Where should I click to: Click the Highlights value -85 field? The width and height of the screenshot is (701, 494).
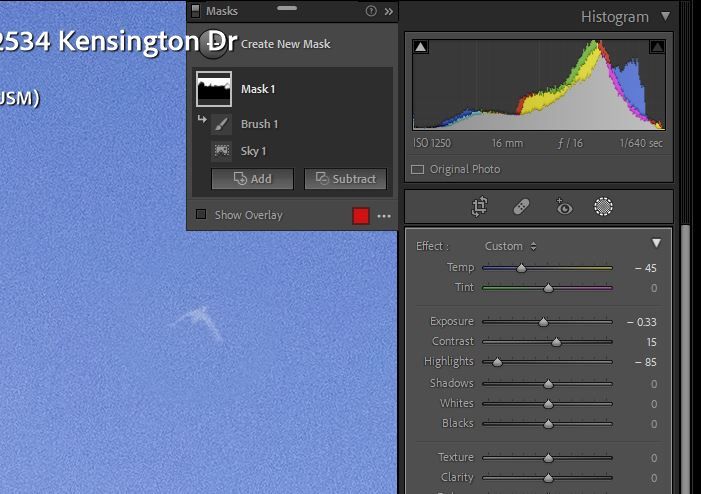point(646,362)
